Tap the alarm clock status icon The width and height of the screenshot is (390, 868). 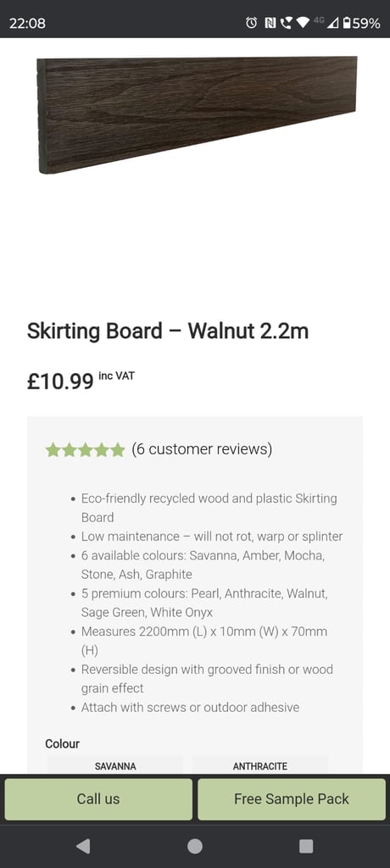252,23
